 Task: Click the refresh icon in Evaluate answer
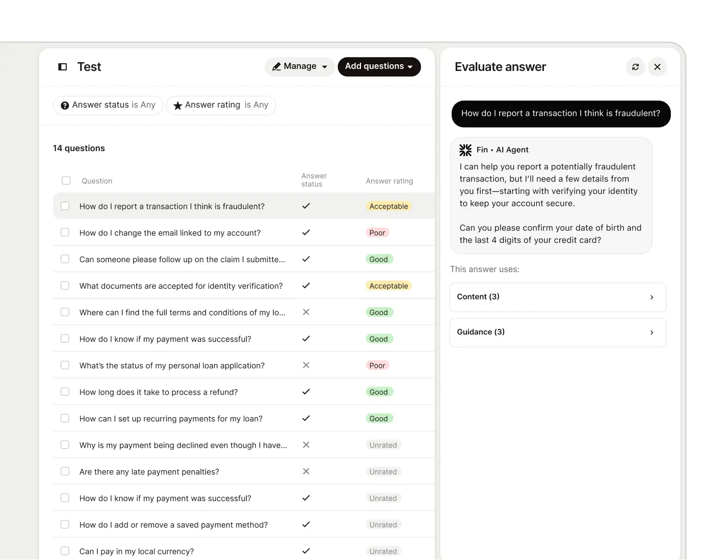point(635,67)
